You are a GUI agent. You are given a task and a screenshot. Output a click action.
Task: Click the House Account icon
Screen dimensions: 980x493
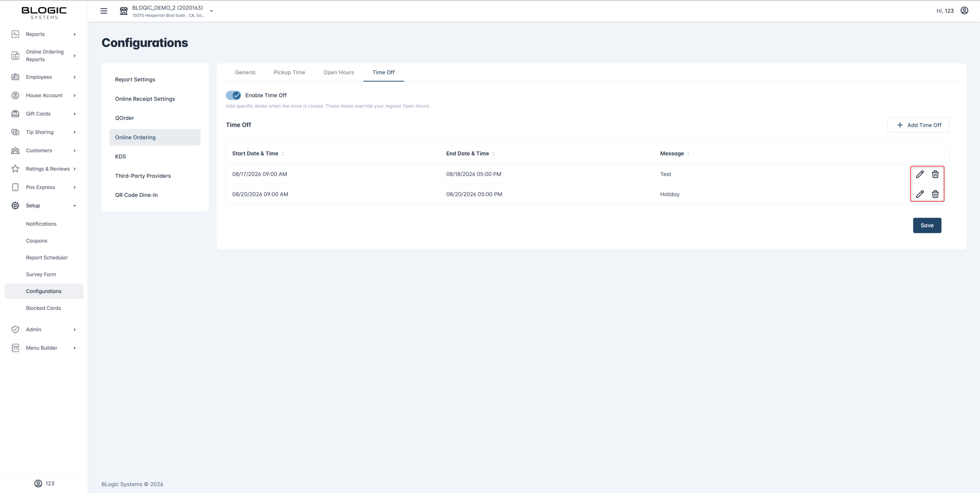click(15, 95)
